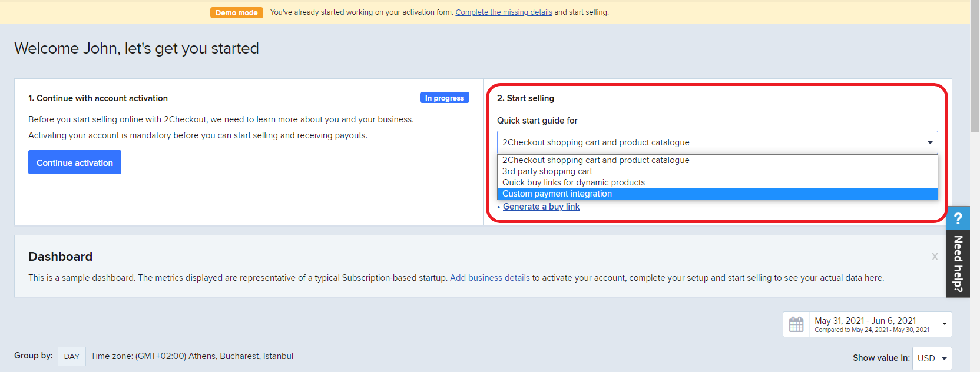
Task: Click the Continue activation button
Action: tap(75, 162)
